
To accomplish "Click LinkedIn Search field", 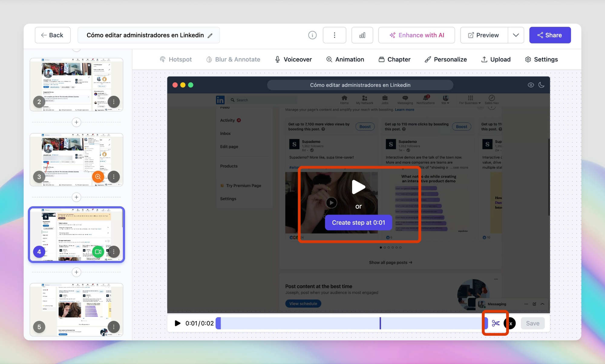I will [263, 100].
